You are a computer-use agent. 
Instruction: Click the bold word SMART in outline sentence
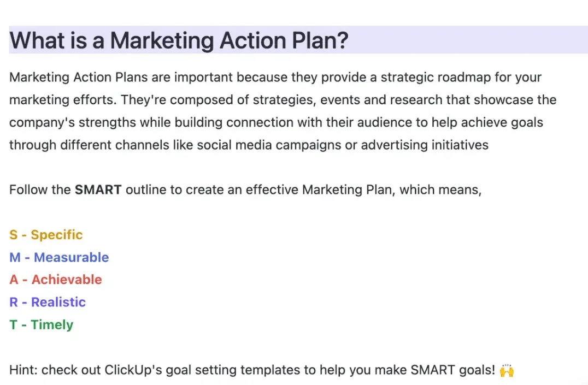(x=98, y=189)
